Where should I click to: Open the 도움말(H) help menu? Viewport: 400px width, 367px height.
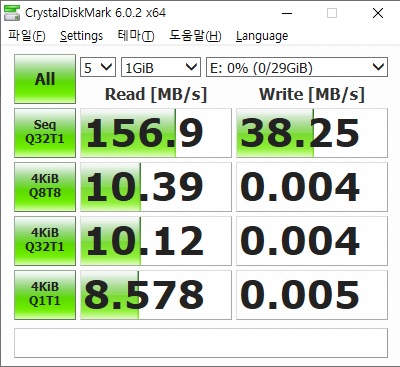click(x=195, y=36)
